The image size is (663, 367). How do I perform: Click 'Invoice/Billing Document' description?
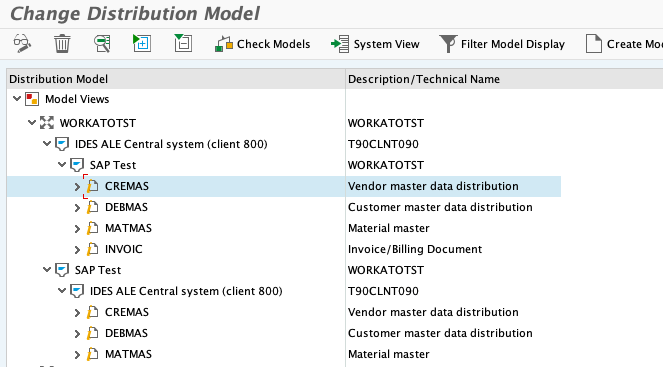pyautogui.click(x=415, y=249)
